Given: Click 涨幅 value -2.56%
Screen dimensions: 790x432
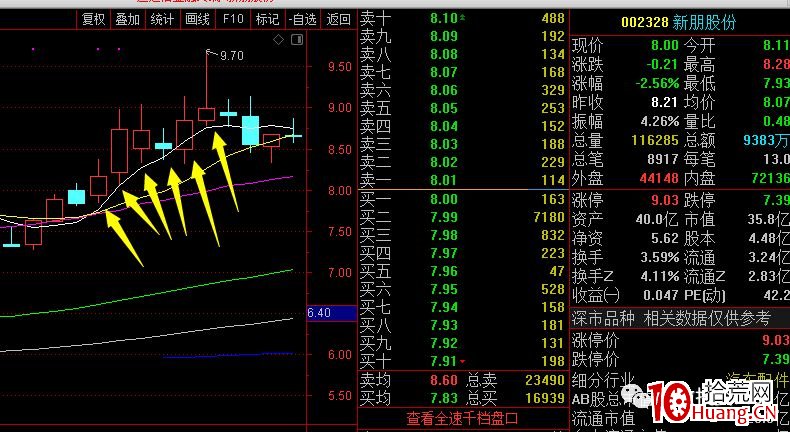Looking at the screenshot, I should [x=657, y=83].
